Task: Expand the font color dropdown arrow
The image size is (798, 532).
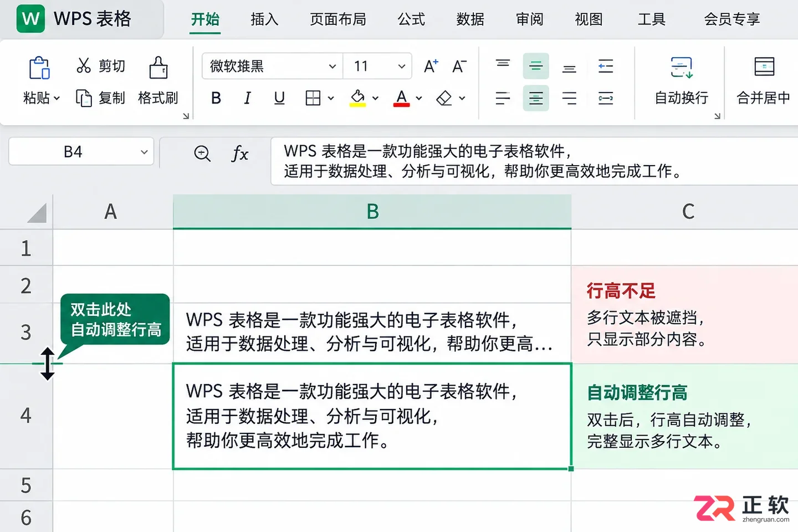Action: [419, 99]
